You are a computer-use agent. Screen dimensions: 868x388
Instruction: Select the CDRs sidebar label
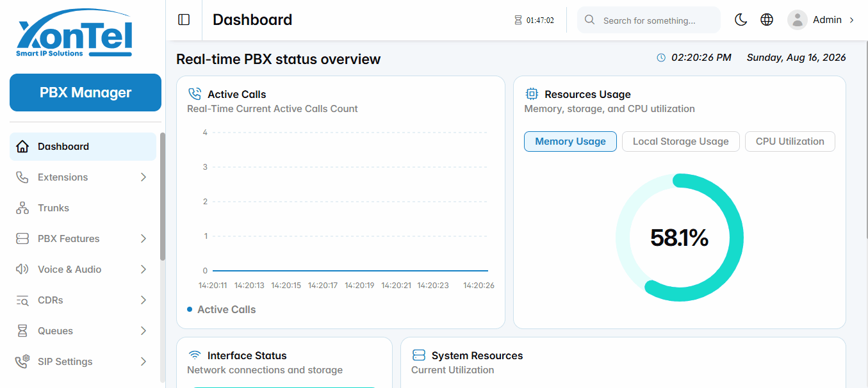pos(51,300)
